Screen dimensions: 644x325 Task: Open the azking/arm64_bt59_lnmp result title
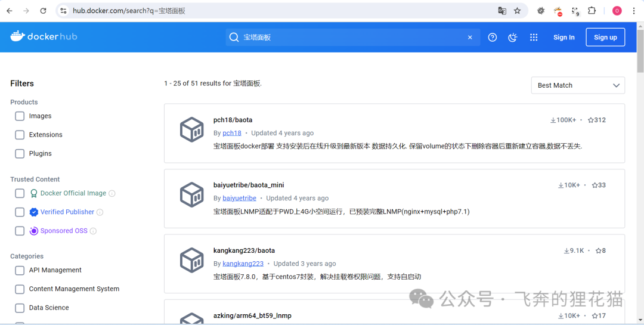tap(252, 315)
